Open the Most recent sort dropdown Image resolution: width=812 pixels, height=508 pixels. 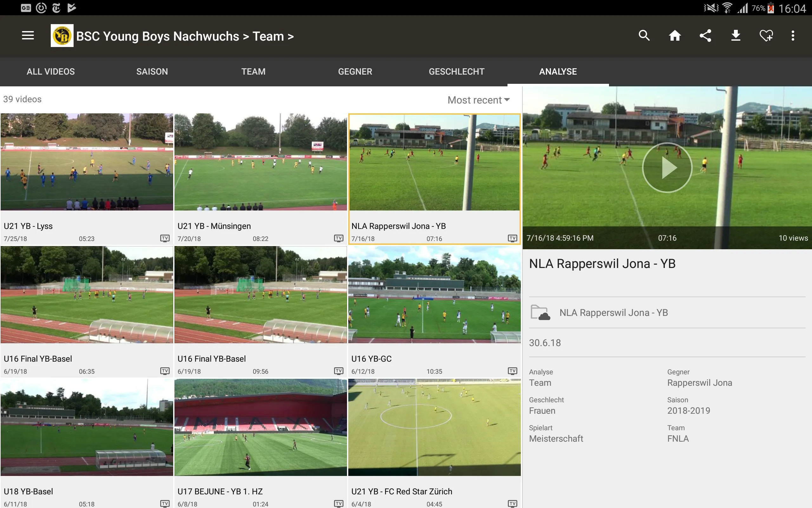479,100
